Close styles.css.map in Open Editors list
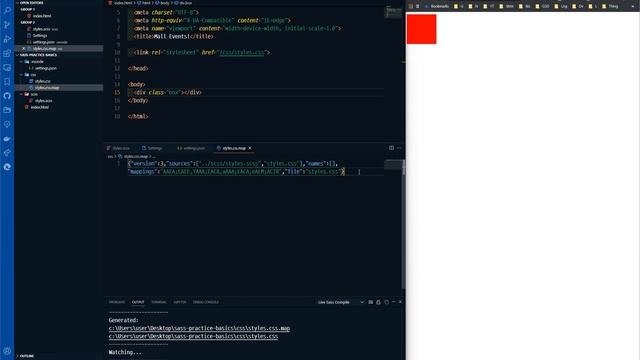 point(23,49)
